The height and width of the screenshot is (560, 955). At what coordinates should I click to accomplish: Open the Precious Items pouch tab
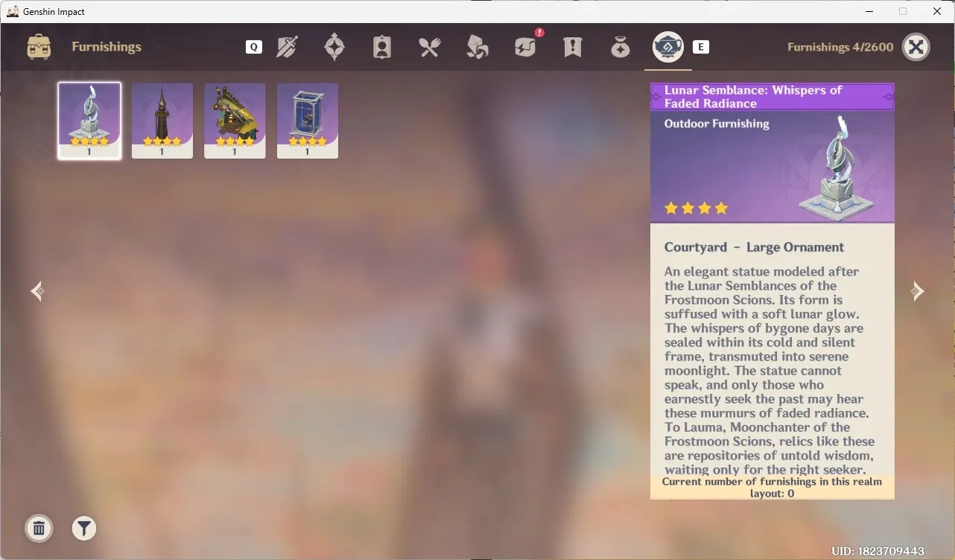621,47
